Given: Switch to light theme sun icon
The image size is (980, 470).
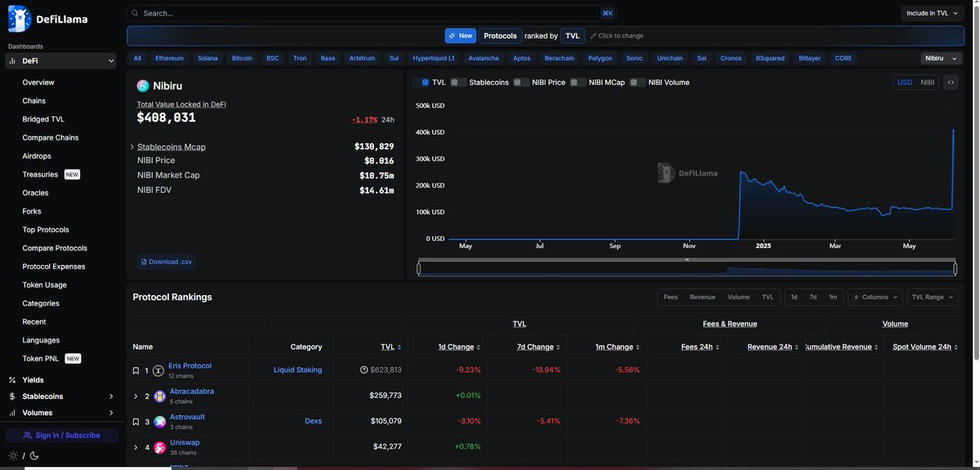Looking at the screenshot, I should 12,455.
